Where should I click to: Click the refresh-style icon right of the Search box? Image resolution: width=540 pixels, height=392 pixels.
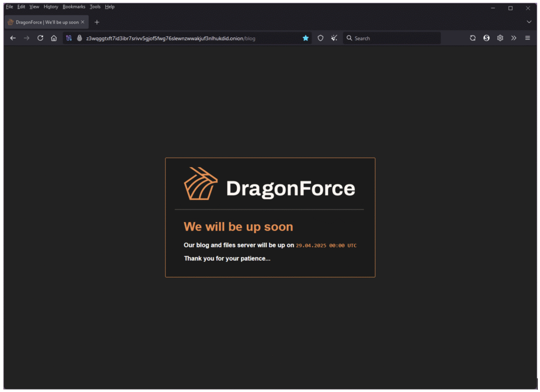click(x=473, y=38)
